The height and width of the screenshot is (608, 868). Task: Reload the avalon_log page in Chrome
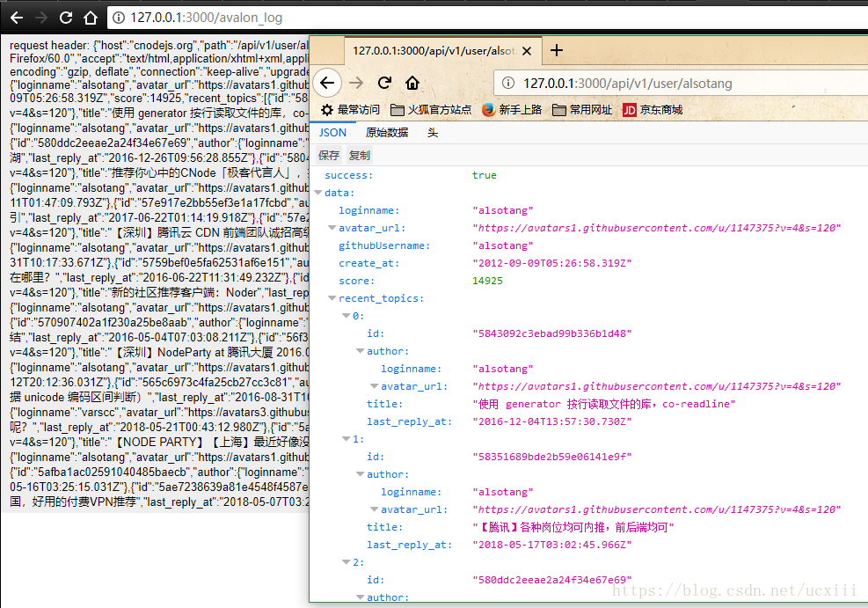(66, 18)
